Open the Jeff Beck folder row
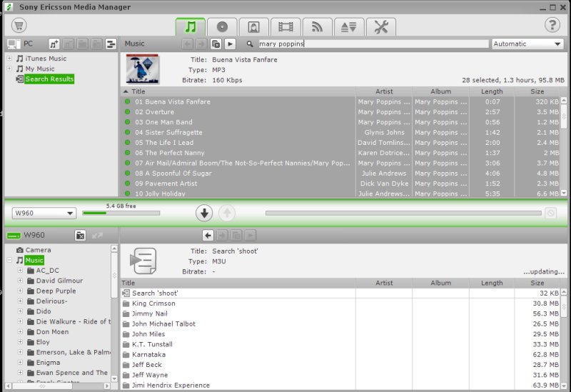This screenshot has width=571, height=392. (x=340, y=365)
